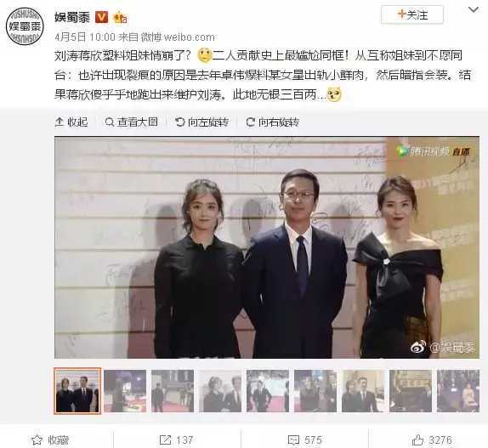The width and height of the screenshot is (488, 448).
Task: Follow the account with the +关注 button
Action: click(x=412, y=14)
